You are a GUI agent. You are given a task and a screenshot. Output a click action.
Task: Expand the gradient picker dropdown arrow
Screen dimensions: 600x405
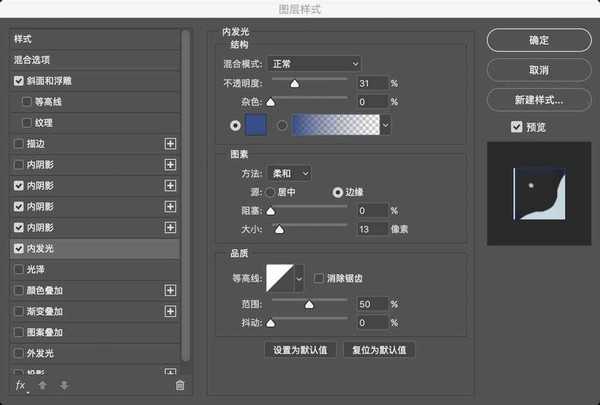(385, 125)
